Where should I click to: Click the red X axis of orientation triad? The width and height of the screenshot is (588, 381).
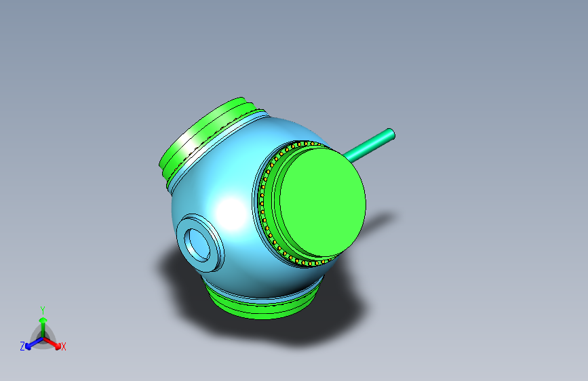pyautogui.click(x=54, y=344)
